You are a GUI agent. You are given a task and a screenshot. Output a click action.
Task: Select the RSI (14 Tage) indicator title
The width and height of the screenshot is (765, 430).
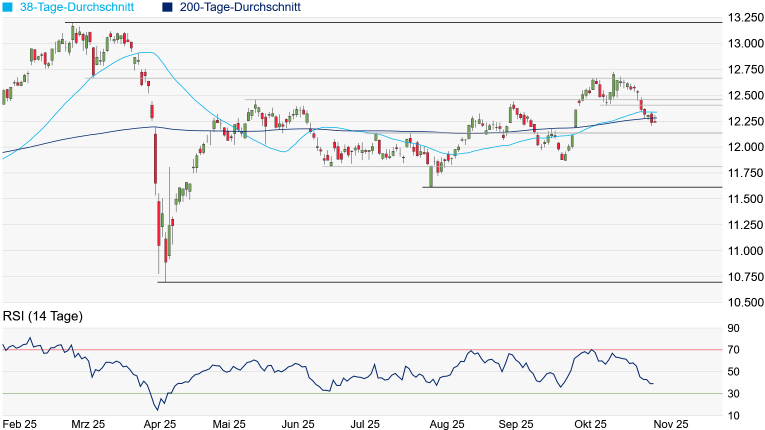pyautogui.click(x=43, y=316)
